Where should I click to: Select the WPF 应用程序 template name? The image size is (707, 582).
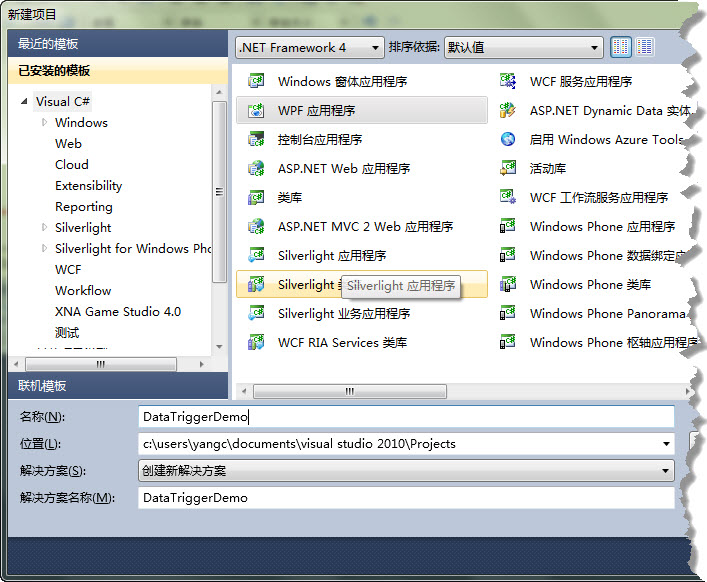(x=317, y=110)
